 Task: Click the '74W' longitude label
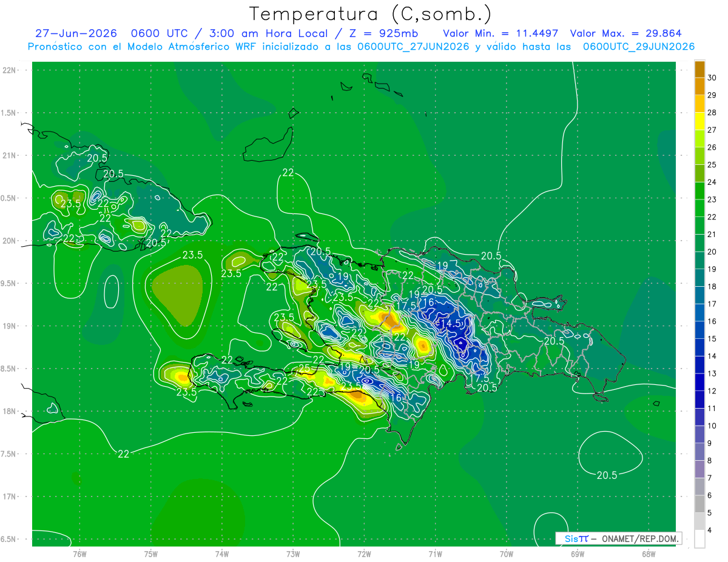point(222,554)
